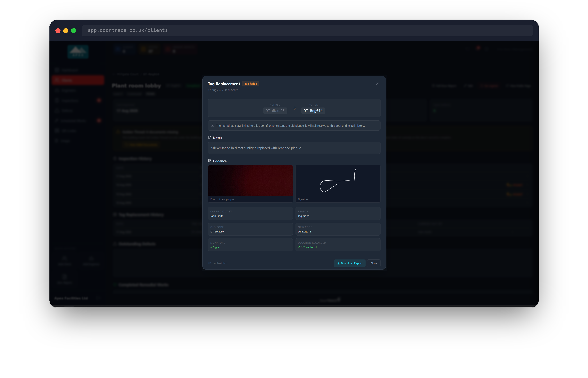The width and height of the screenshot is (588, 378).
Task: Close the Tag Replacement dialog with X
Action: pos(377,84)
